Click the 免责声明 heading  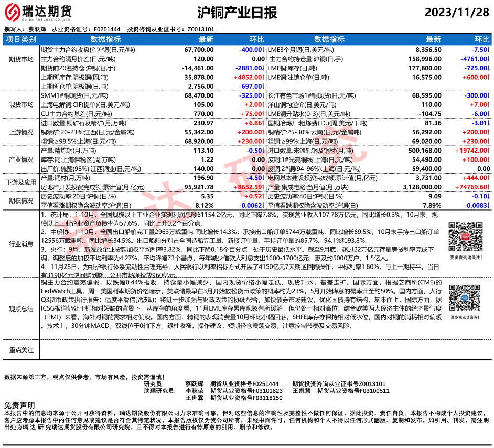pyautogui.click(x=19, y=406)
